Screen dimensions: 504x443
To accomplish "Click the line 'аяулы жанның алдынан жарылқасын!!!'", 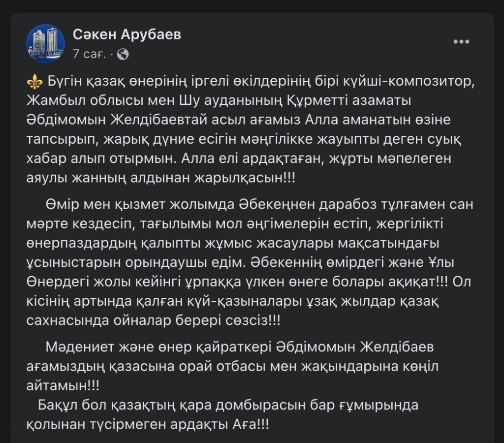I will coord(161,178).
